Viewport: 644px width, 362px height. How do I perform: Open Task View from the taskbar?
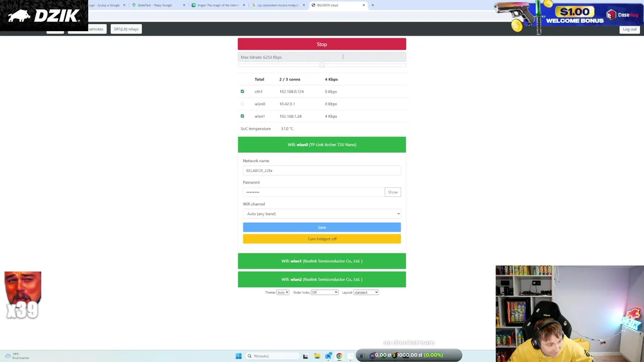click(x=305, y=356)
